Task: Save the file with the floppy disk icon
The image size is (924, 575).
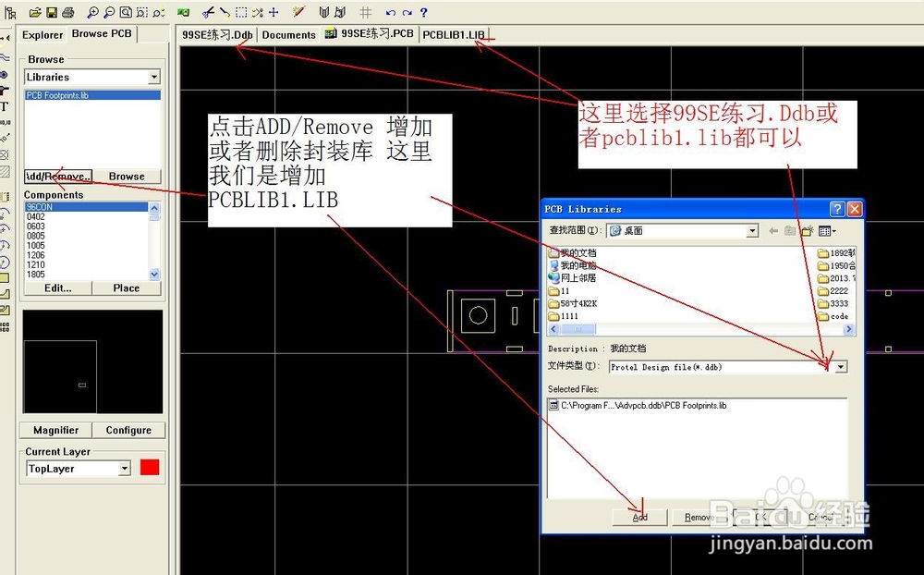Action: (x=51, y=12)
